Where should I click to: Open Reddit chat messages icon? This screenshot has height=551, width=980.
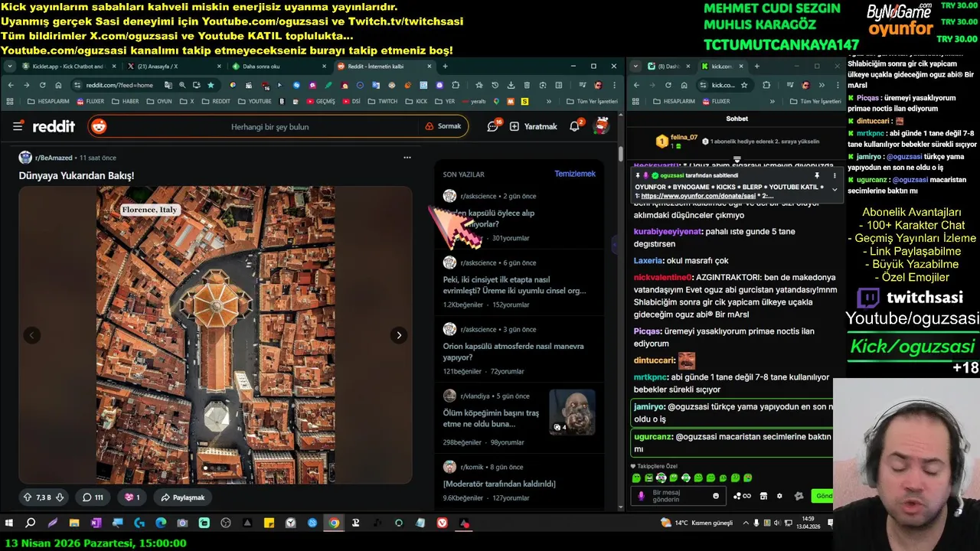point(493,126)
